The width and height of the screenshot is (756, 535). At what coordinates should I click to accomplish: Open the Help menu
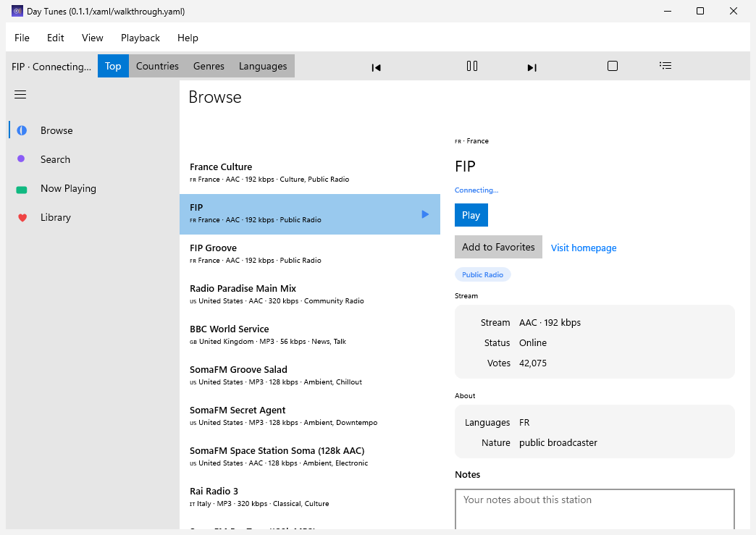pyautogui.click(x=188, y=38)
